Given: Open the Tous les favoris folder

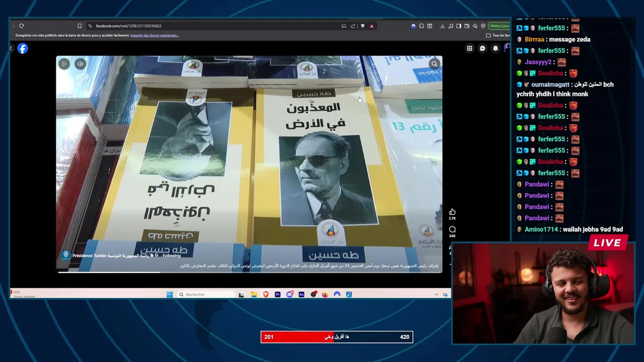Looking at the screenshot, I should (x=498, y=35).
